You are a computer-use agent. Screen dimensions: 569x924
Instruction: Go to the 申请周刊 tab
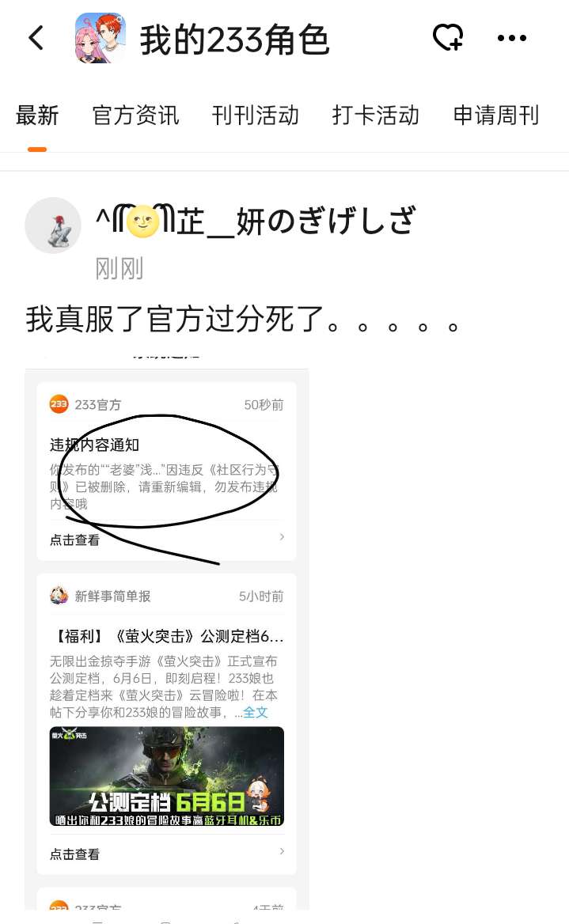tap(496, 116)
